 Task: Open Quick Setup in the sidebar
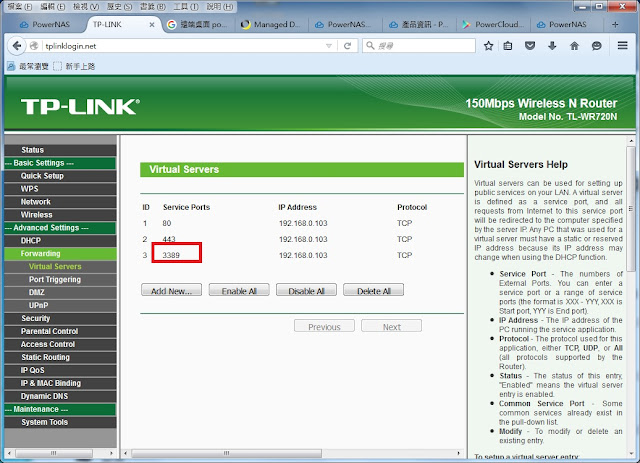coord(60,176)
